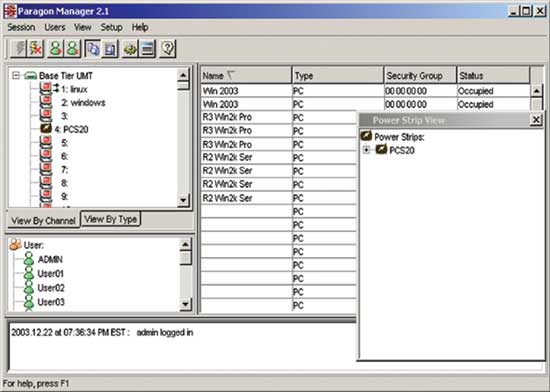
Task: Sort table by the Name column header
Action: pos(246,75)
